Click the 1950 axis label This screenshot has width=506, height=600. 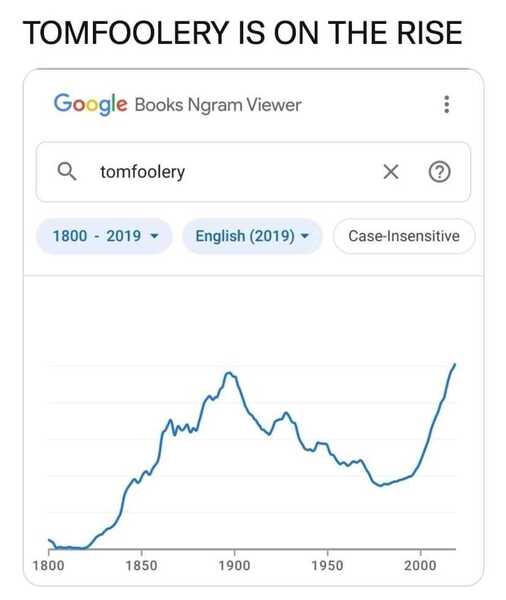click(x=327, y=565)
